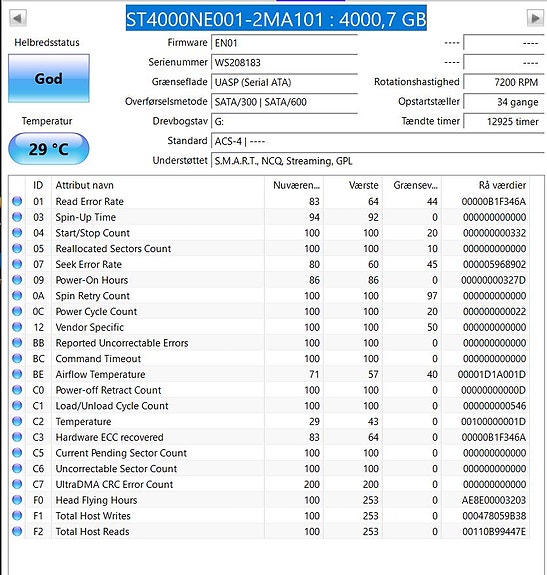Click the status dot for Airflow Temperature

pyautogui.click(x=17, y=374)
